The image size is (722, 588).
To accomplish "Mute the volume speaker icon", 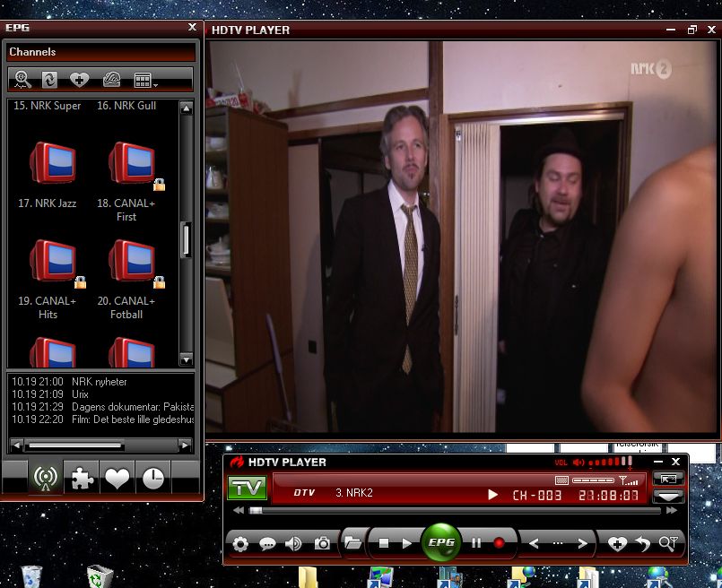I will 578,462.
